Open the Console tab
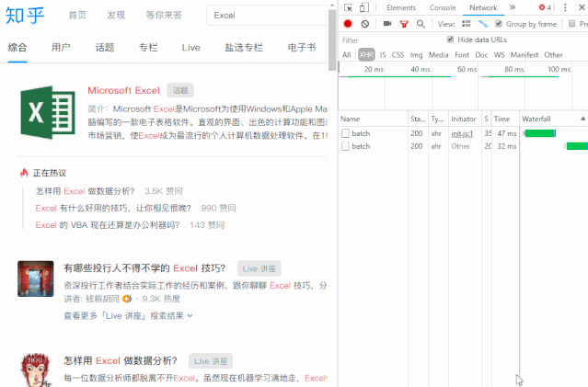The width and height of the screenshot is (588, 387). (x=443, y=7)
